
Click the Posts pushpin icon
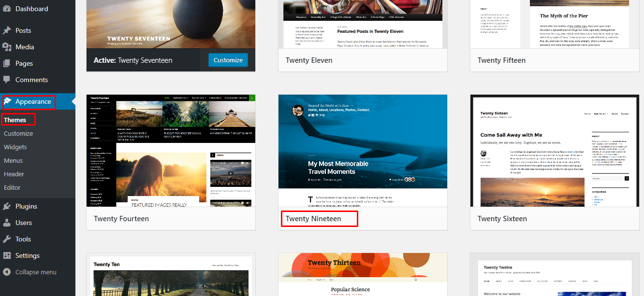tap(7, 30)
